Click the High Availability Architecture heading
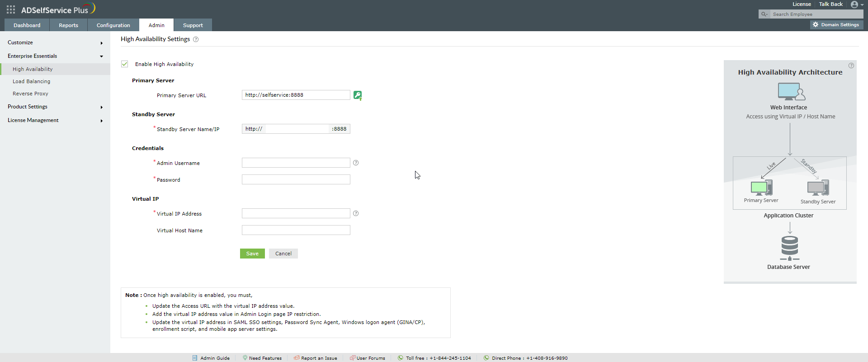 [790, 72]
